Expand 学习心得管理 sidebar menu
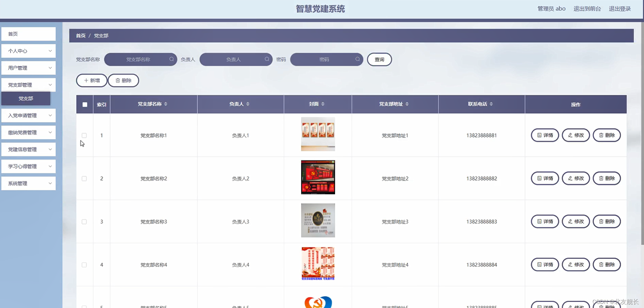The width and height of the screenshot is (644, 308). point(28,166)
